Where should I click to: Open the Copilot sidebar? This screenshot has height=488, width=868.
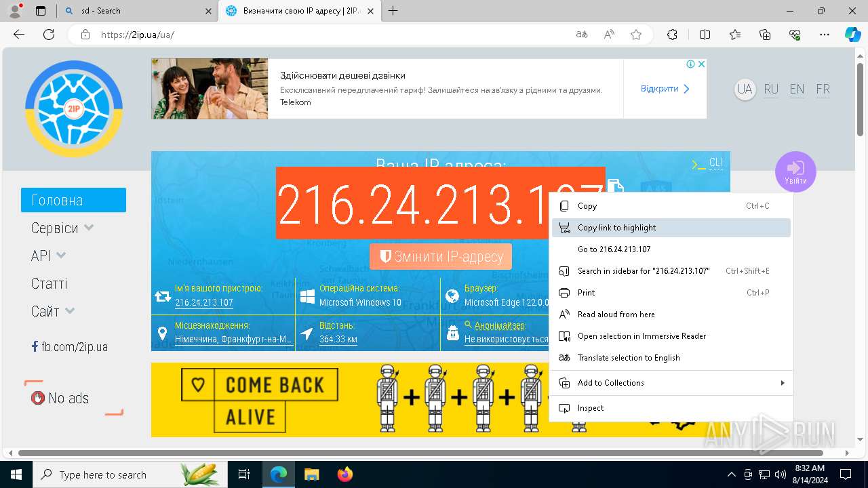click(852, 35)
